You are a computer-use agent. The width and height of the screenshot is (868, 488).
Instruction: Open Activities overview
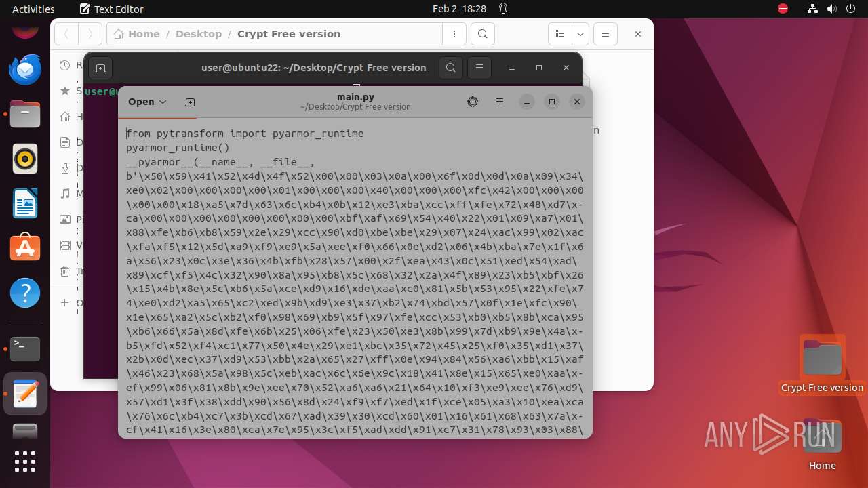[33, 9]
